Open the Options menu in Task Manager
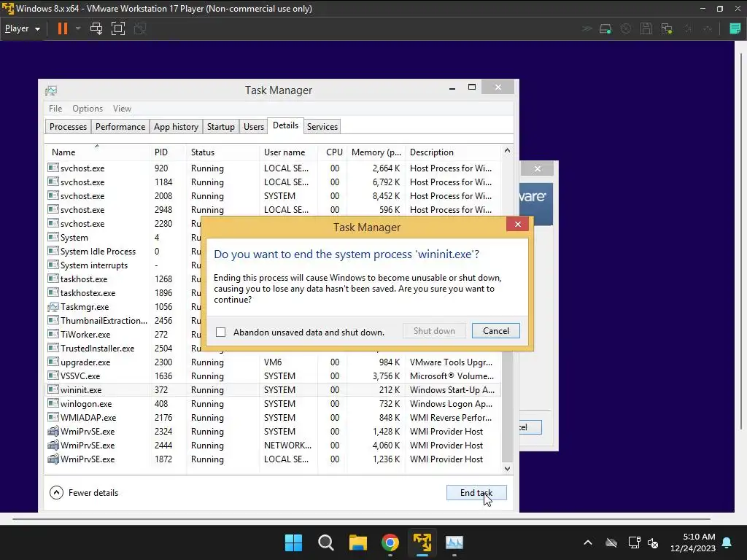747x560 pixels. point(88,109)
